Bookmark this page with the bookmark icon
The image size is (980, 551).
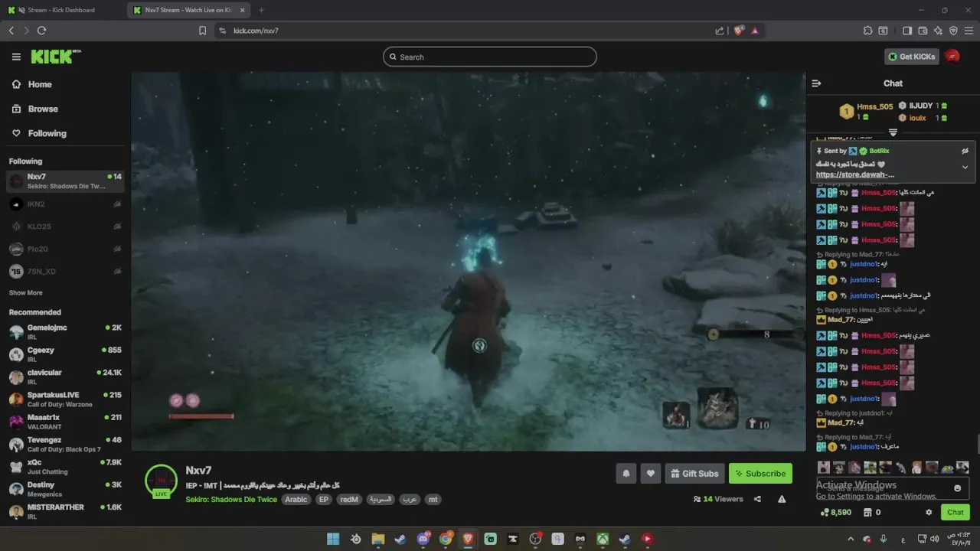click(202, 31)
